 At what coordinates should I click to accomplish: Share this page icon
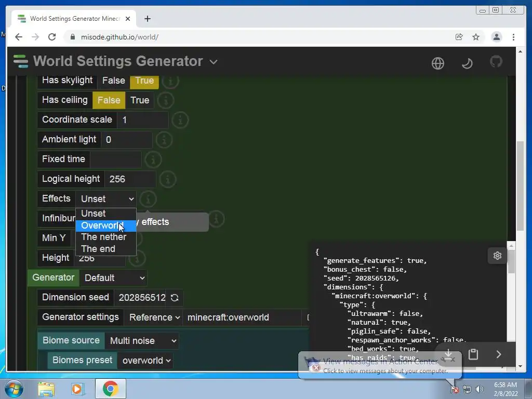[459, 37]
